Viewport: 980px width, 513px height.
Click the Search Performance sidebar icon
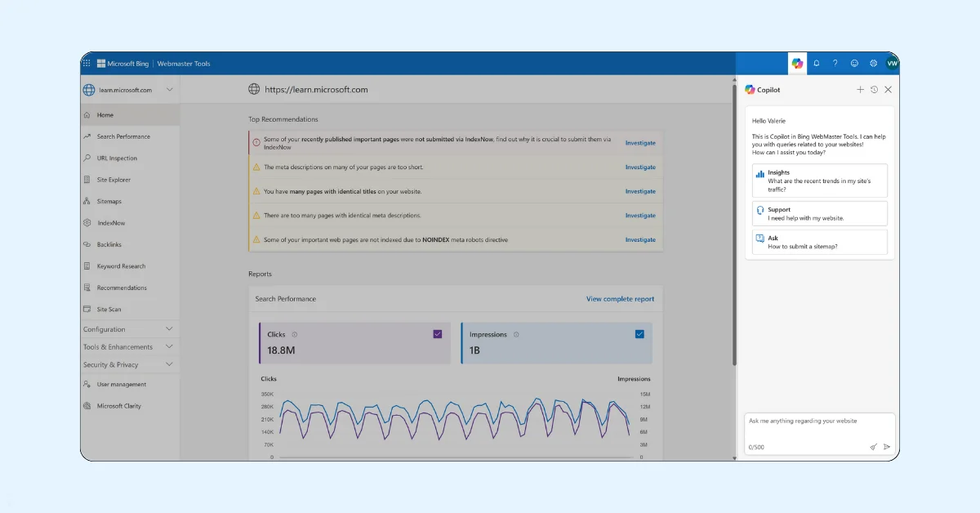(x=87, y=136)
